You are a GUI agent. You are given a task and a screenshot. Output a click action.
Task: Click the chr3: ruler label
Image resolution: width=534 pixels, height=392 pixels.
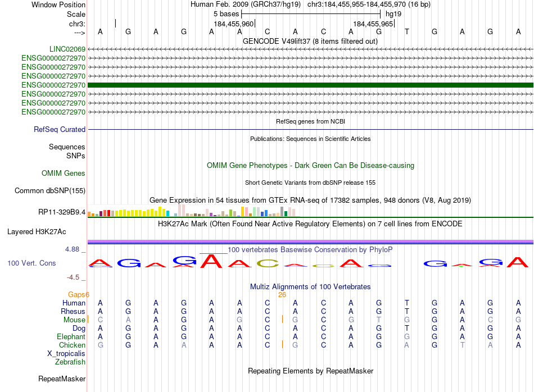77,24
